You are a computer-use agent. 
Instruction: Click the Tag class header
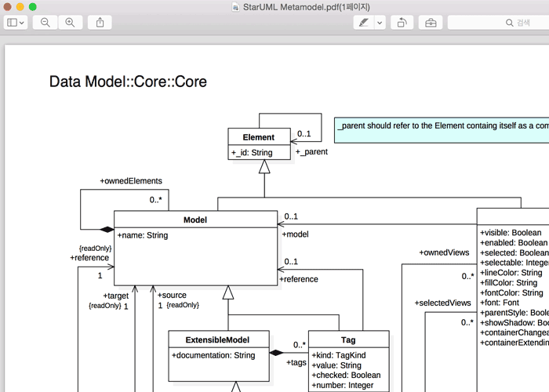point(348,339)
